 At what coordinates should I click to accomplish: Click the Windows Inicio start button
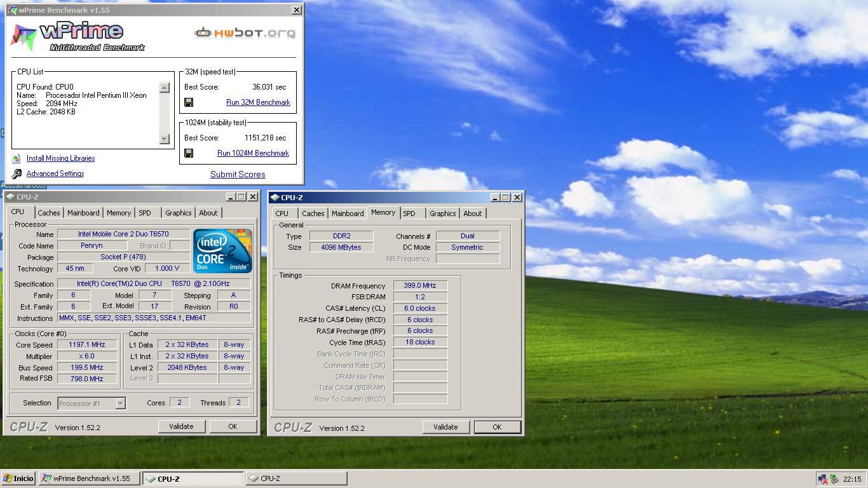[18, 478]
